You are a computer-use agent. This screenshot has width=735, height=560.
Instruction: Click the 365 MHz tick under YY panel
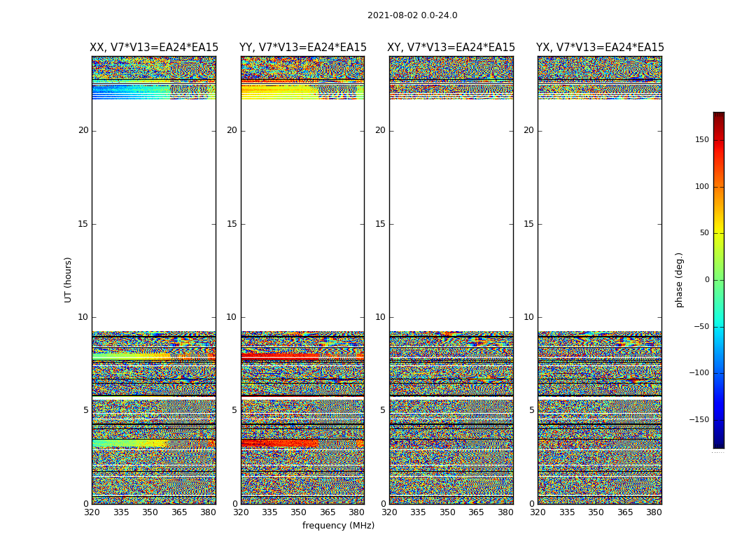(328, 512)
